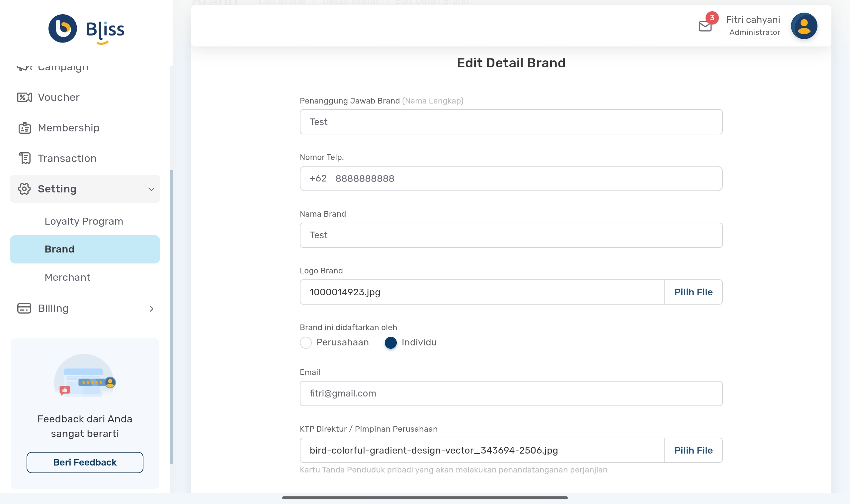Click Pilih File for Logo Brand
The width and height of the screenshot is (850, 504).
click(x=693, y=292)
